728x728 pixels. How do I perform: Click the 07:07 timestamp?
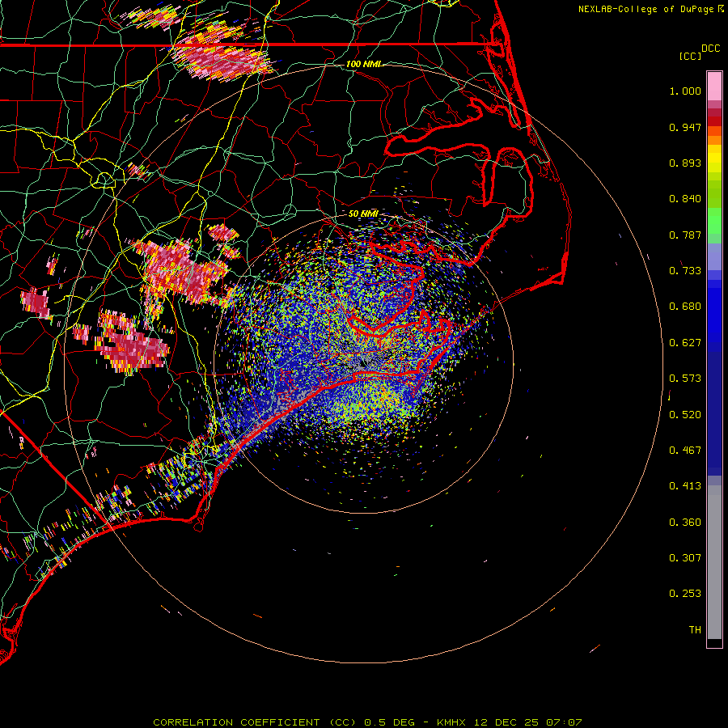[x=564, y=722]
